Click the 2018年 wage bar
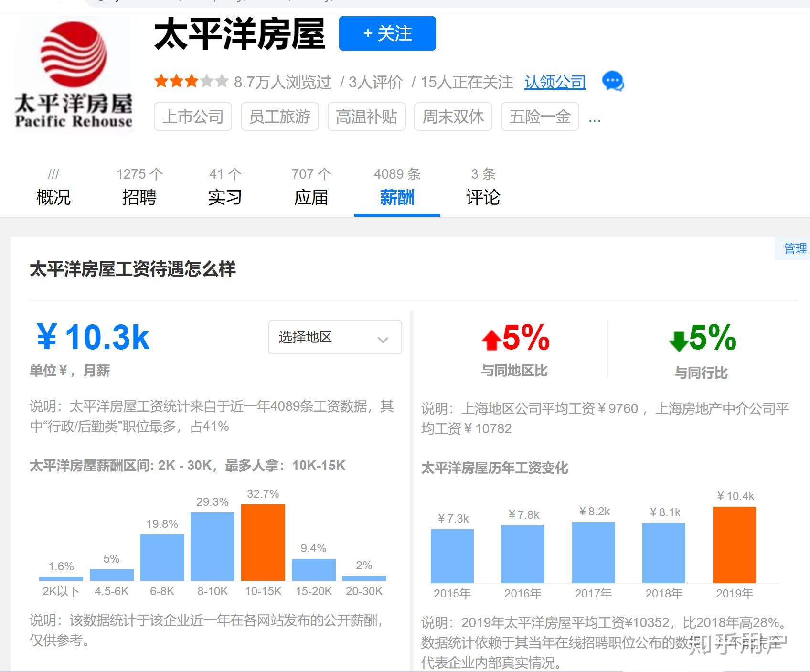The width and height of the screenshot is (810, 672). [664, 553]
